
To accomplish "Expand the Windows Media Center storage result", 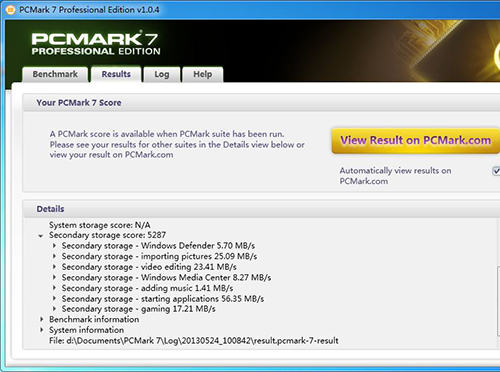I will [x=54, y=277].
